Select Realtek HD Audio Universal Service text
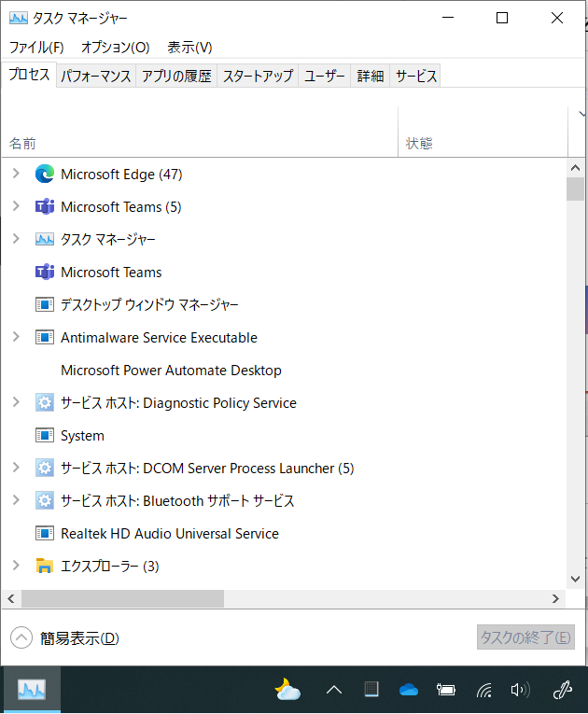This screenshot has width=588, height=714. (170, 534)
